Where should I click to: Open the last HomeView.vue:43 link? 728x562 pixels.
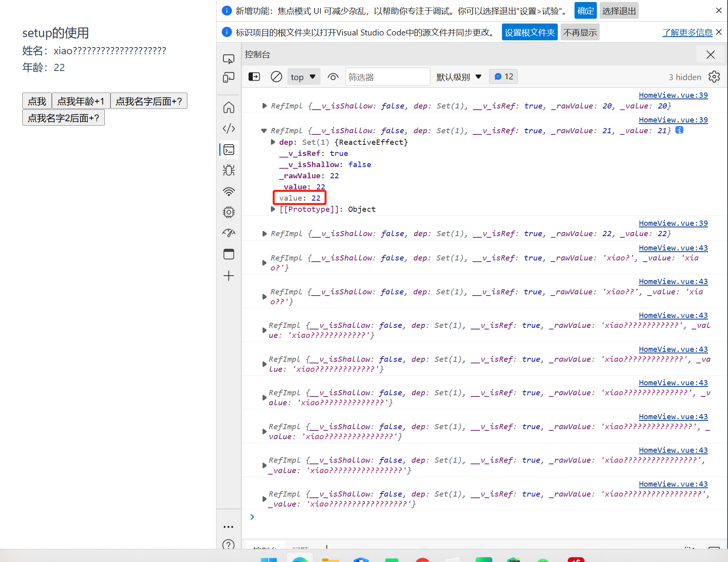[673, 484]
